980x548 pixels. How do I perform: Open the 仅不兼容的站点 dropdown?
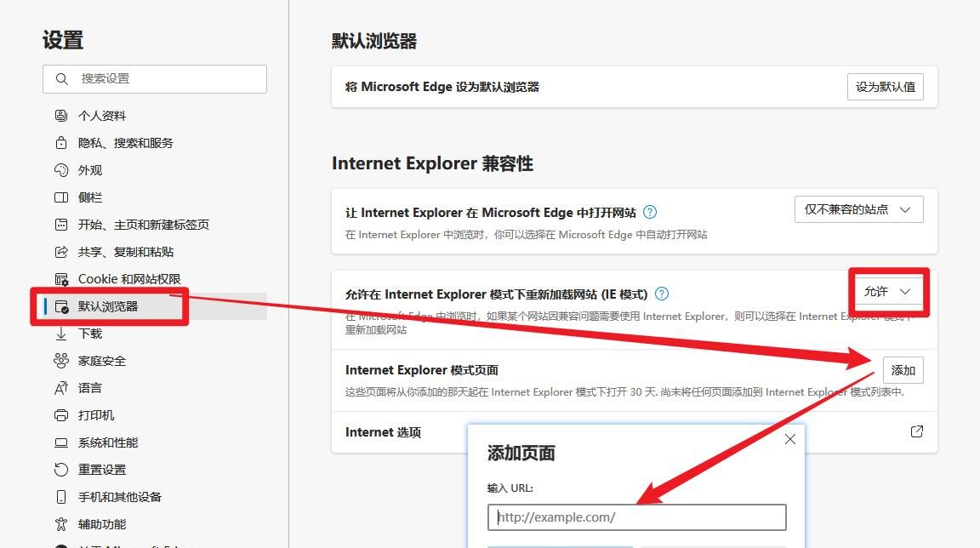(x=858, y=208)
